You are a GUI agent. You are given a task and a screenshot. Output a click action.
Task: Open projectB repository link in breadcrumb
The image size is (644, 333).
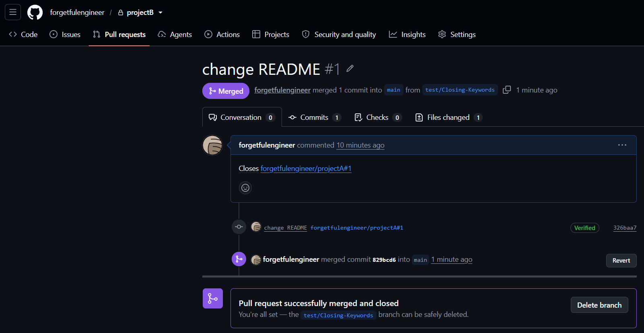coord(140,12)
